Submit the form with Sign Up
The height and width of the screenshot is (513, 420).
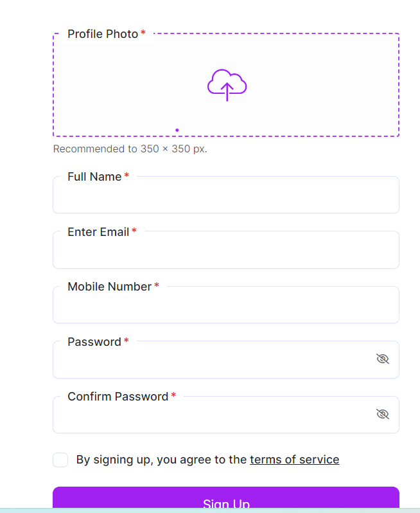pyautogui.click(x=226, y=498)
